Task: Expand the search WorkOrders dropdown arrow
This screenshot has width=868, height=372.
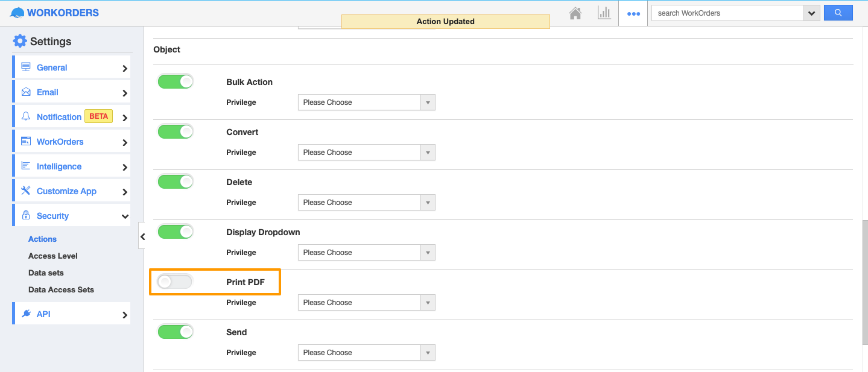Action: click(811, 13)
